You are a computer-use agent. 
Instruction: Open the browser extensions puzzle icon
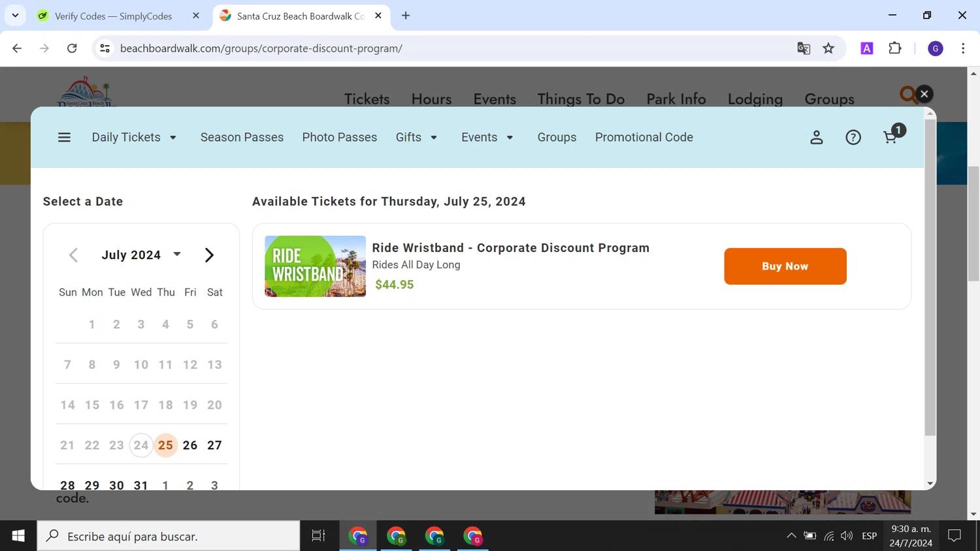895,48
